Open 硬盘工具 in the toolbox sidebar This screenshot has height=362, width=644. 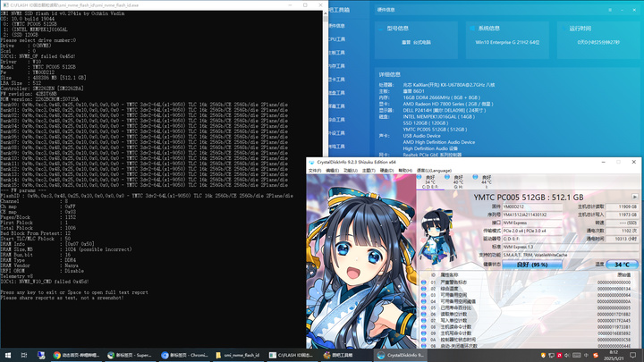337,93
